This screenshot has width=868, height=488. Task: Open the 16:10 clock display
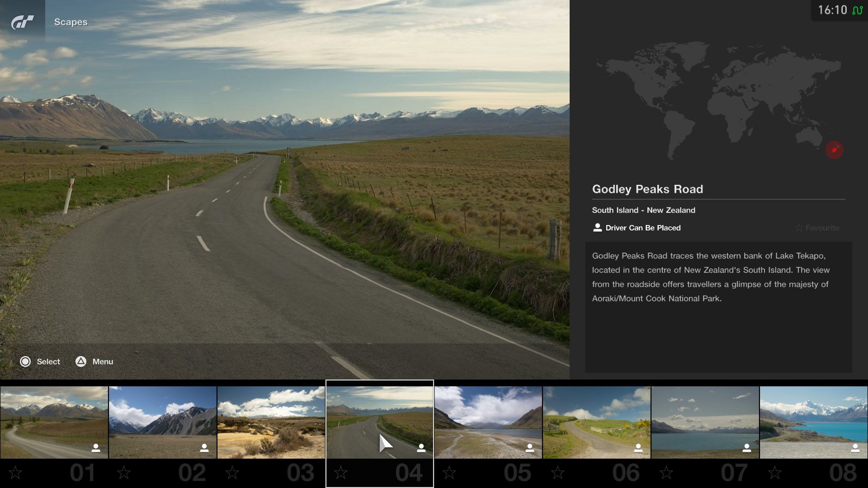click(832, 10)
